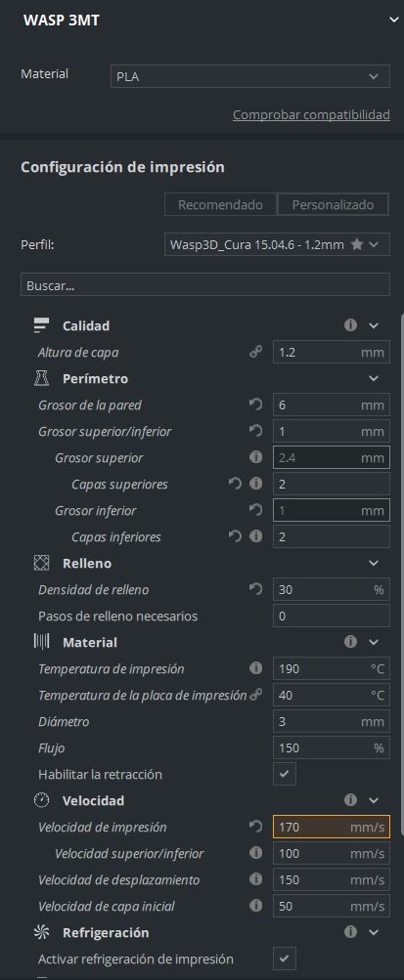404x980 pixels.
Task: Reset Densidad de relleno value
Action: pyautogui.click(x=255, y=589)
